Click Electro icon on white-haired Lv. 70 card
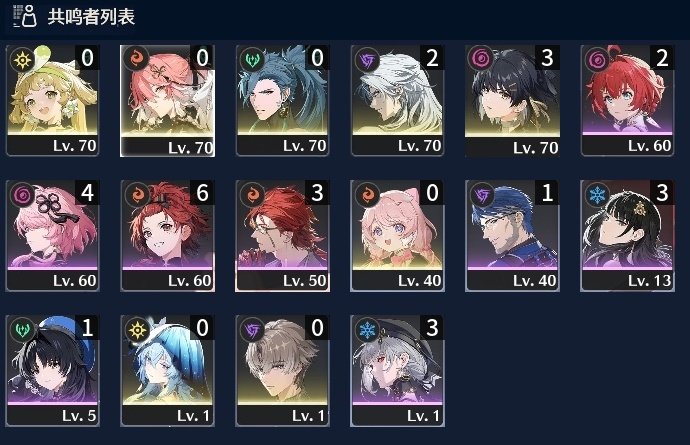Image resolution: width=690 pixels, height=445 pixels. [x=367, y=59]
